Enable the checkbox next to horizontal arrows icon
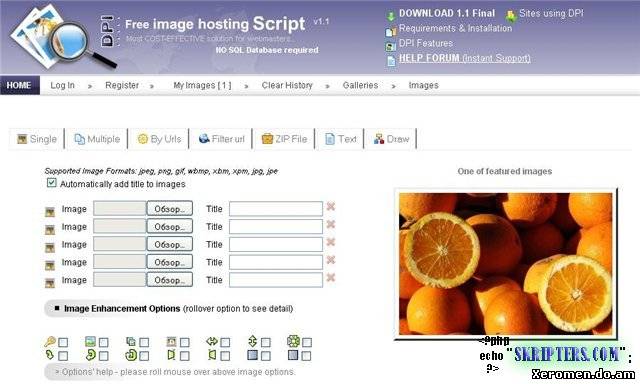 (x=225, y=342)
